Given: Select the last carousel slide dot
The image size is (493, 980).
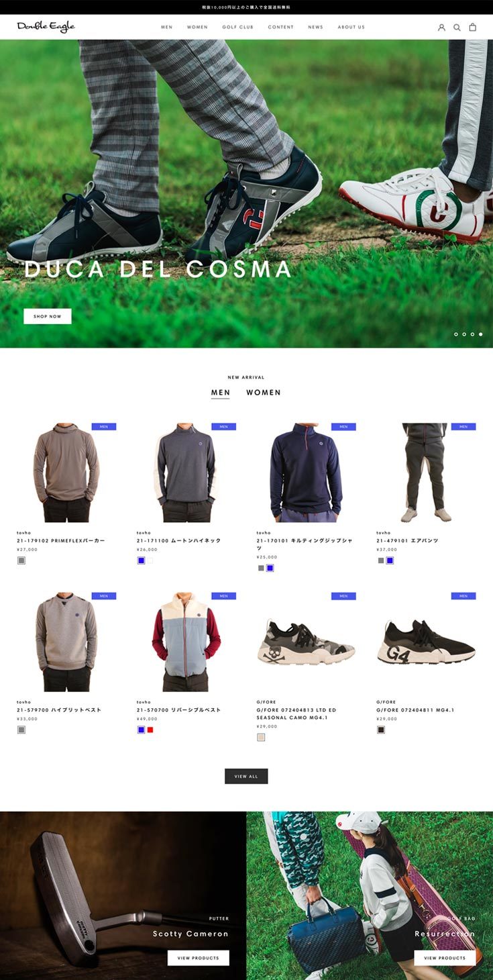Looking at the screenshot, I should click(x=480, y=334).
